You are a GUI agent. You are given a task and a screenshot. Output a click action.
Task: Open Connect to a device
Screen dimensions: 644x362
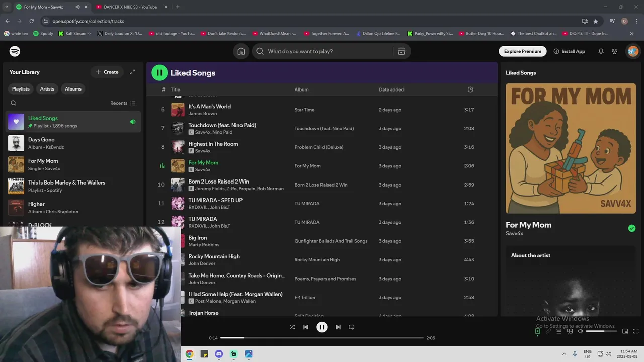(570, 331)
